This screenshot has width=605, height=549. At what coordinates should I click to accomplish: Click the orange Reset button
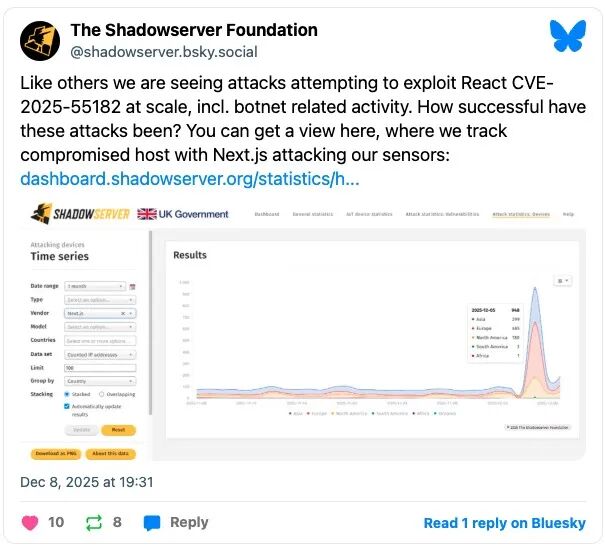(118, 430)
